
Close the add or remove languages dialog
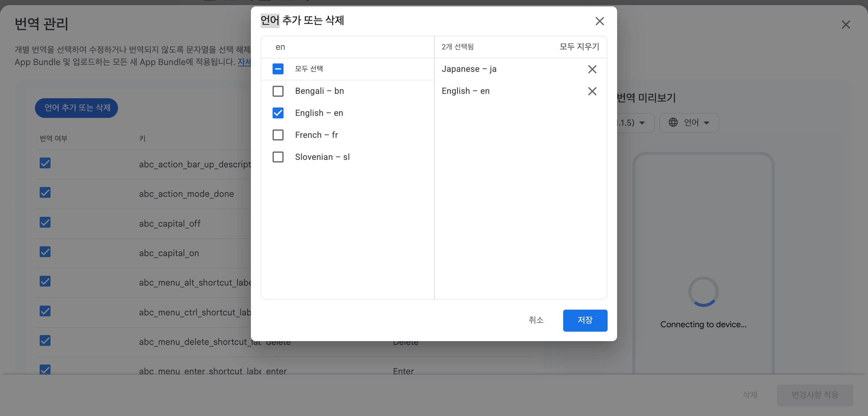[599, 21]
